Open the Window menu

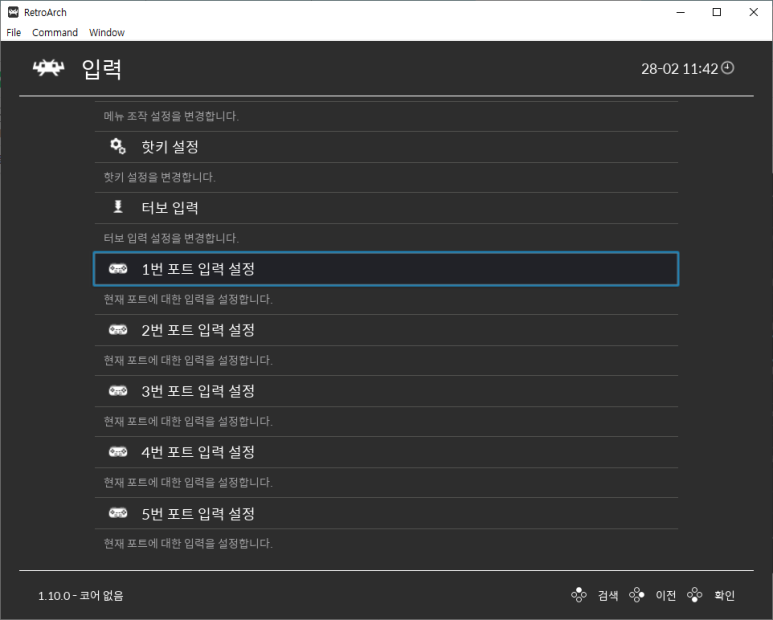106,33
